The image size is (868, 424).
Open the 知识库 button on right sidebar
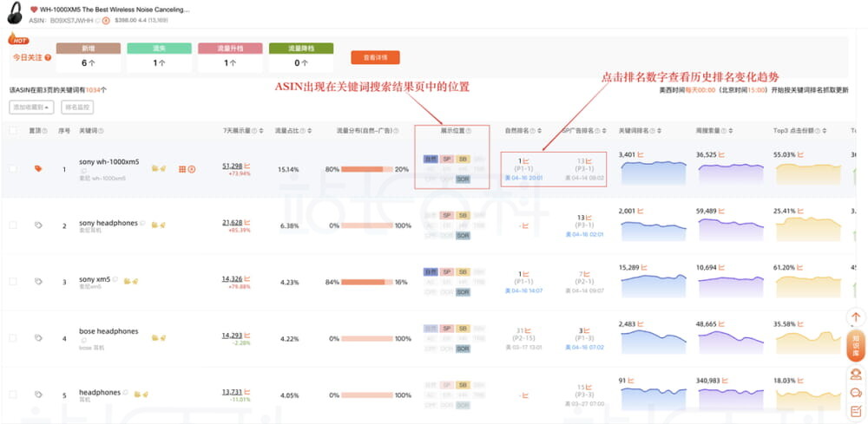856,345
